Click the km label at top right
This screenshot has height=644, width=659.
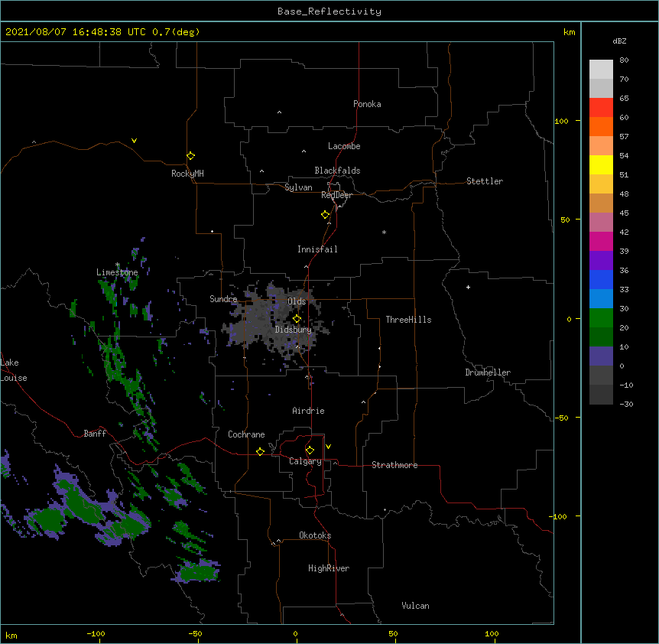click(x=570, y=32)
